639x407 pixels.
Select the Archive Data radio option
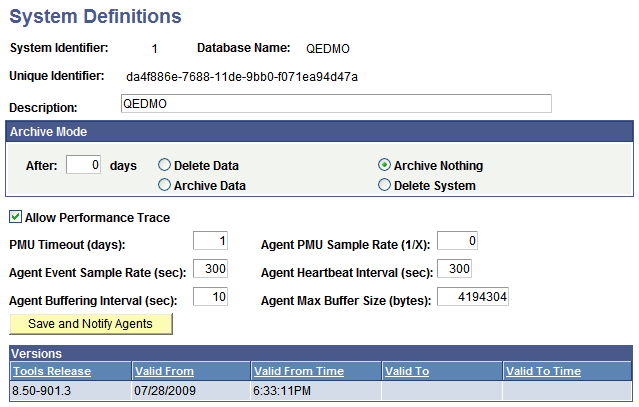click(164, 185)
